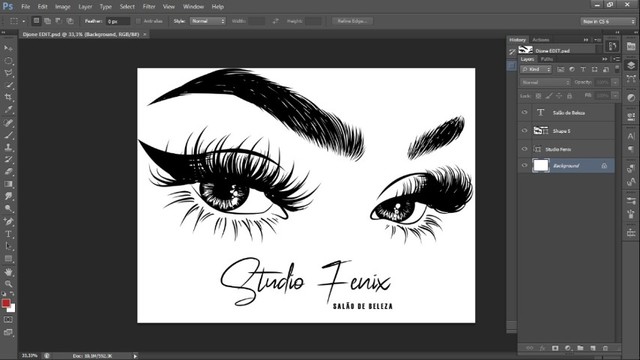640x360 pixels.
Task: Open the tool preset picker arrow
Action: point(24,21)
